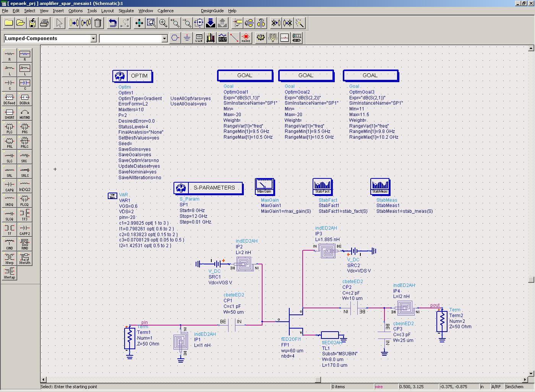The width and height of the screenshot is (535, 392).
Task: Click the 'OptimType=Gradient' parameter text
Action: tap(140, 99)
